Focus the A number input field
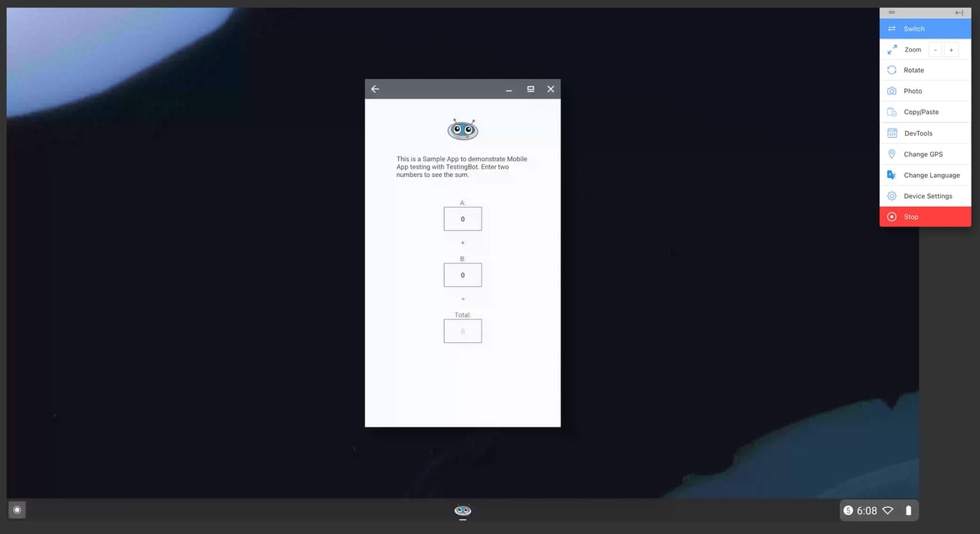Screen dimensions: 980x534 (462, 219)
